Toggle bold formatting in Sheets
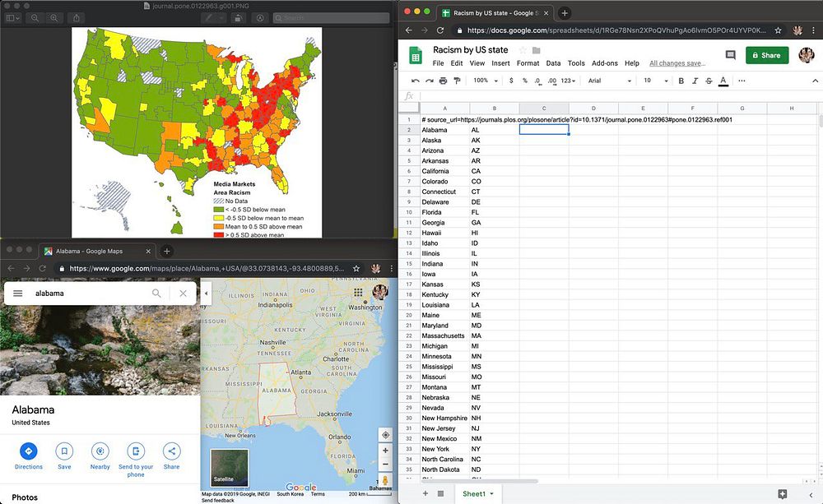 tap(681, 81)
